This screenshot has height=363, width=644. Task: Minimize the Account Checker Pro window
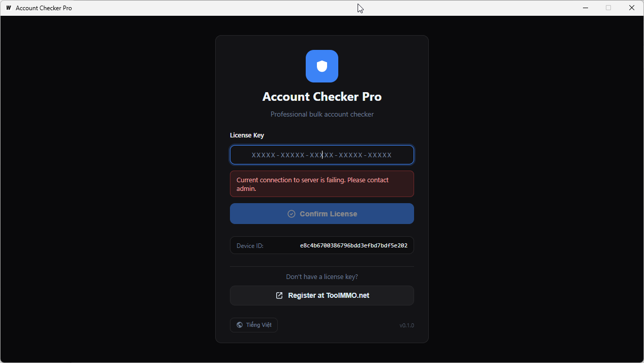point(586,8)
